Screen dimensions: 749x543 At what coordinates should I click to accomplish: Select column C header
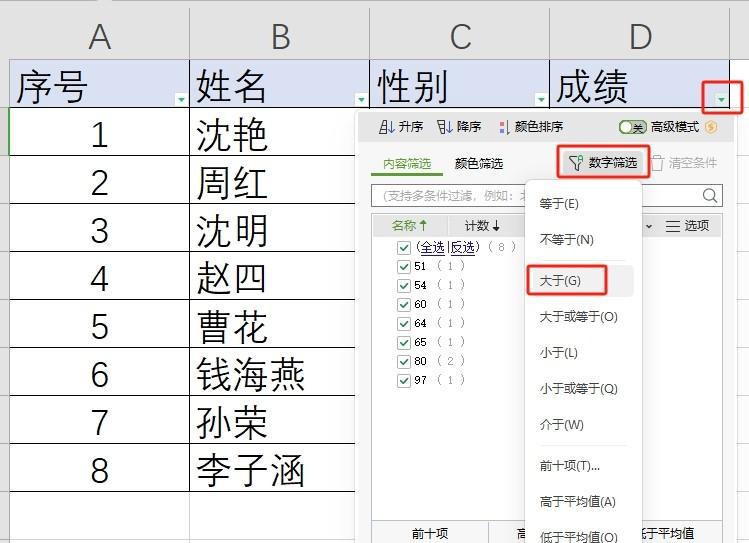click(x=460, y=37)
